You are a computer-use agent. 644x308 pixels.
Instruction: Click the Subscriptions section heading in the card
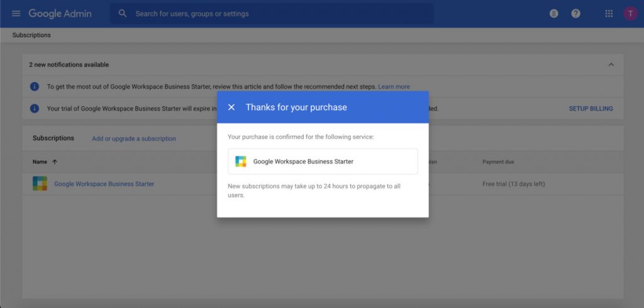click(53, 138)
